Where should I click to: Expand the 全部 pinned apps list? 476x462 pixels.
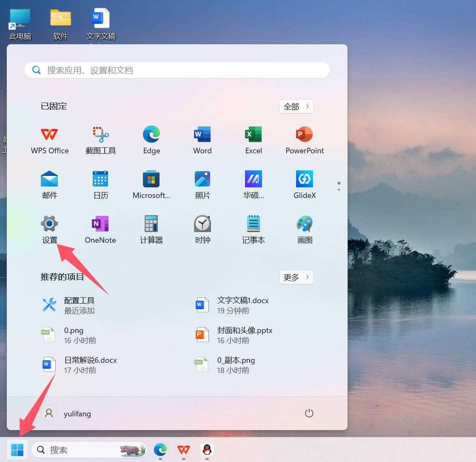tap(296, 106)
